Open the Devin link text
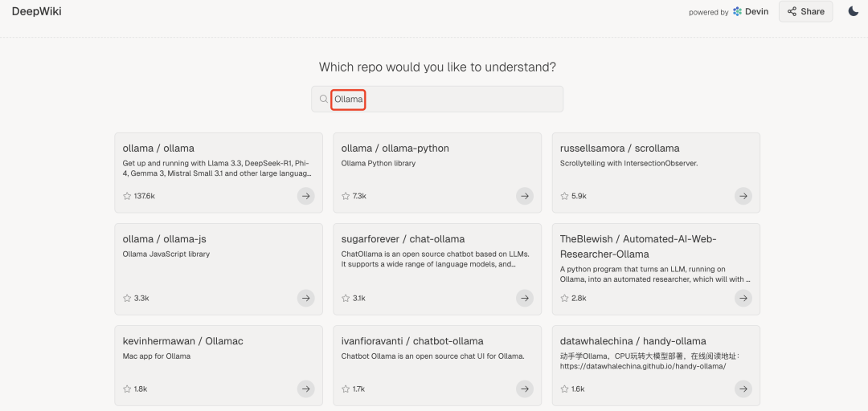 tap(757, 11)
